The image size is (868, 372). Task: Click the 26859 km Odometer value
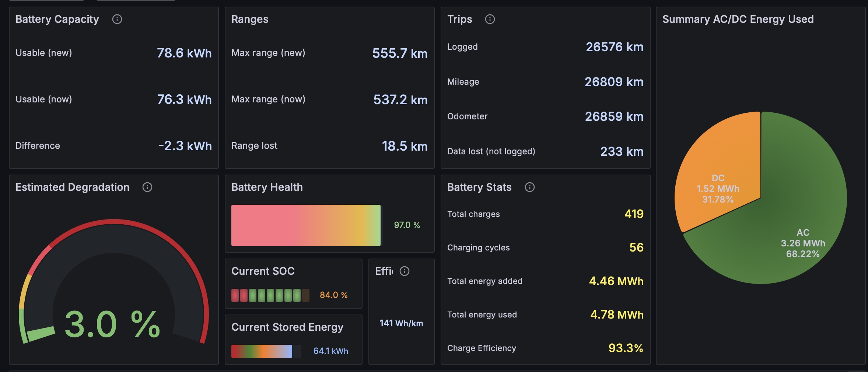click(x=614, y=116)
